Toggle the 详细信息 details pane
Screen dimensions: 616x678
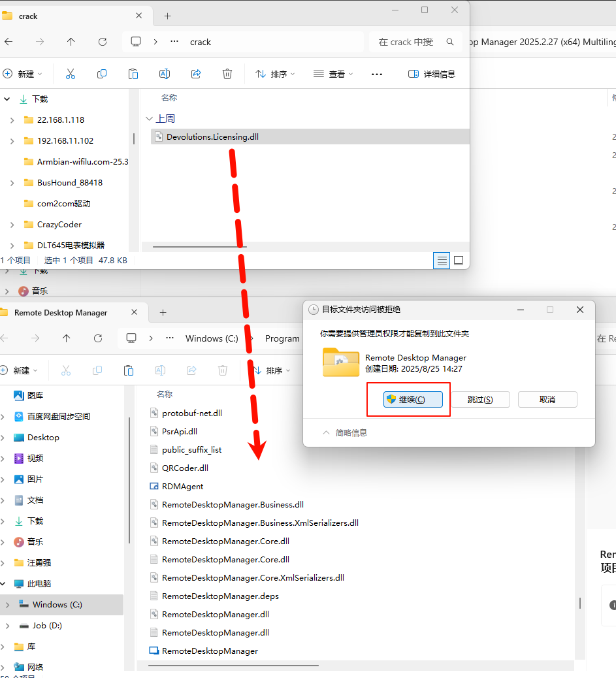point(432,74)
